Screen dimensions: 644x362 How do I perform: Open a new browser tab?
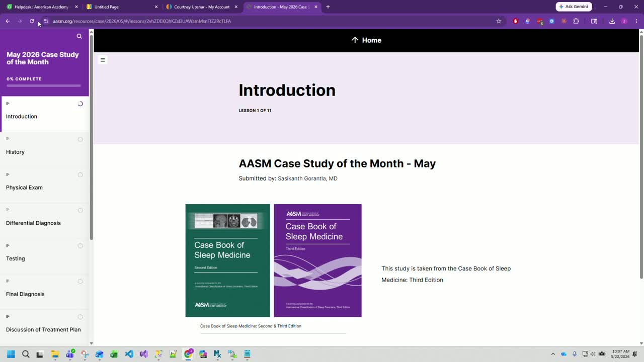click(x=328, y=7)
